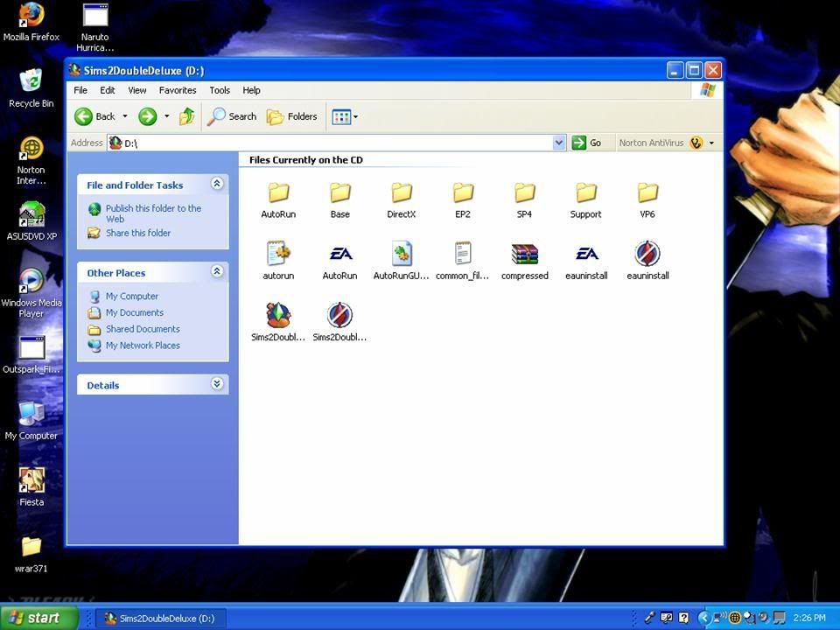Click the Sims2DoubleDeluxe (D:) taskbar button
840x630 pixels.
[x=163, y=619]
